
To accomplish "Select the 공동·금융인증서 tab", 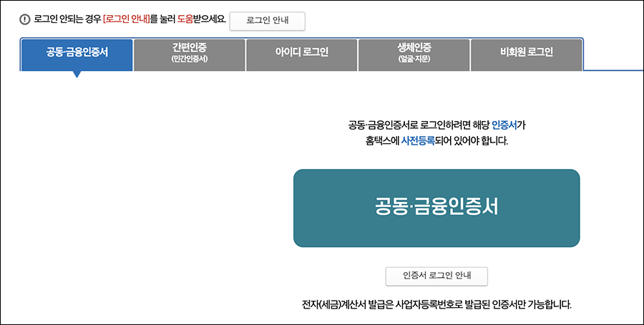I will (77, 54).
